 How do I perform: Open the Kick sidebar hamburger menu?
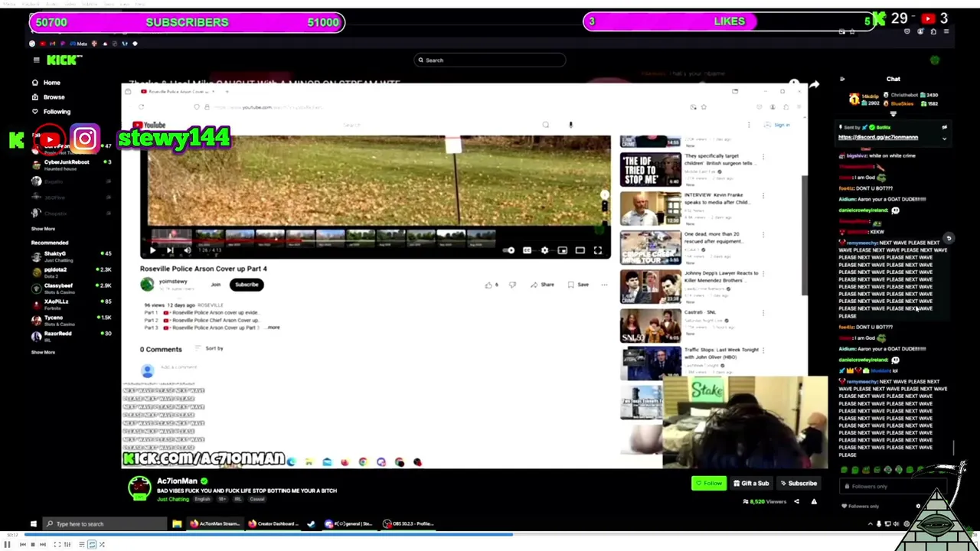point(36,60)
